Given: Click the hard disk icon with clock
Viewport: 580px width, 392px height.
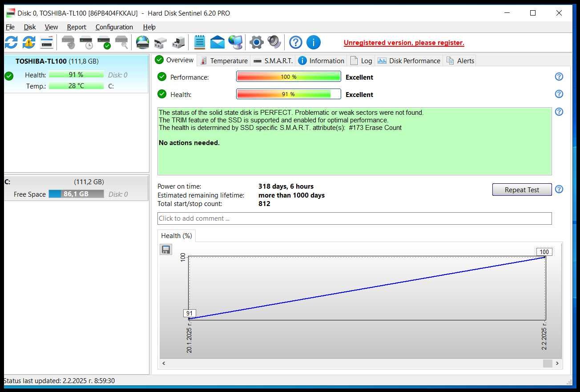Looking at the screenshot, I should pos(86,43).
